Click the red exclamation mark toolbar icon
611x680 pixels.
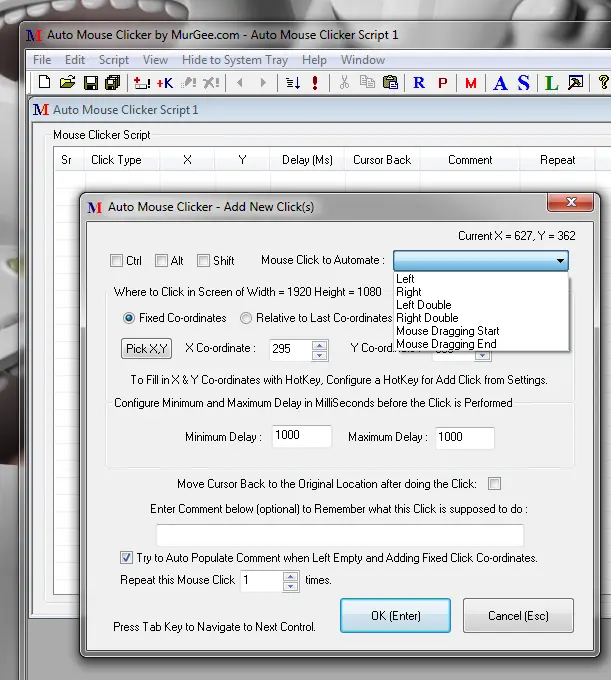[x=316, y=83]
